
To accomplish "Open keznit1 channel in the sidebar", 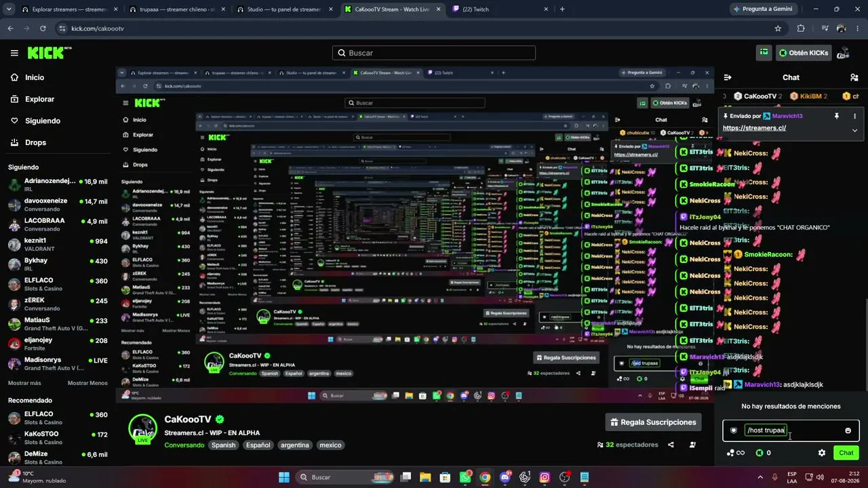I will (58, 244).
